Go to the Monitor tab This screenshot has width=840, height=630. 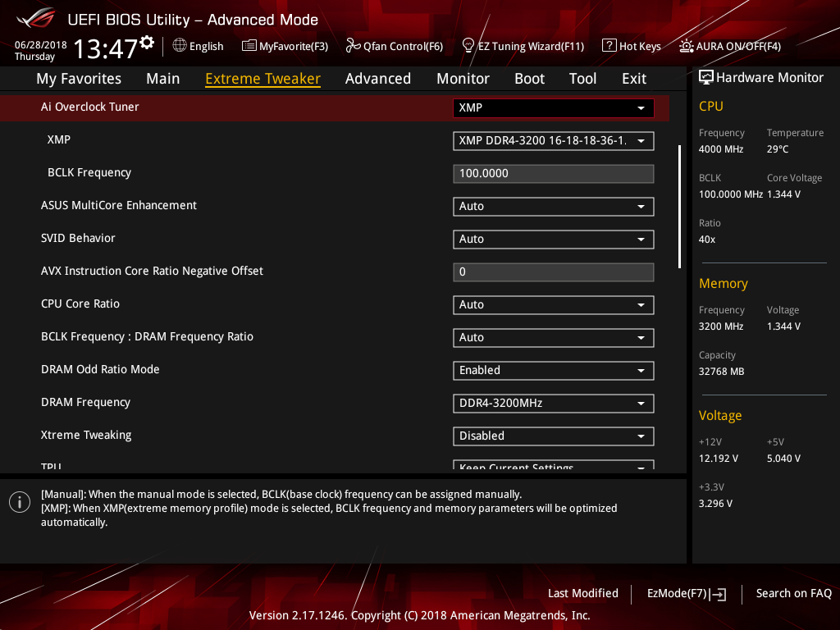coord(463,79)
